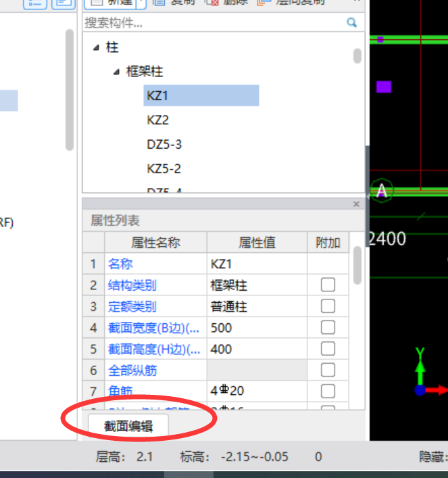Viewport: 448px width, 478px height.
Task: Select the 框架柱 category label
Action: [145, 72]
